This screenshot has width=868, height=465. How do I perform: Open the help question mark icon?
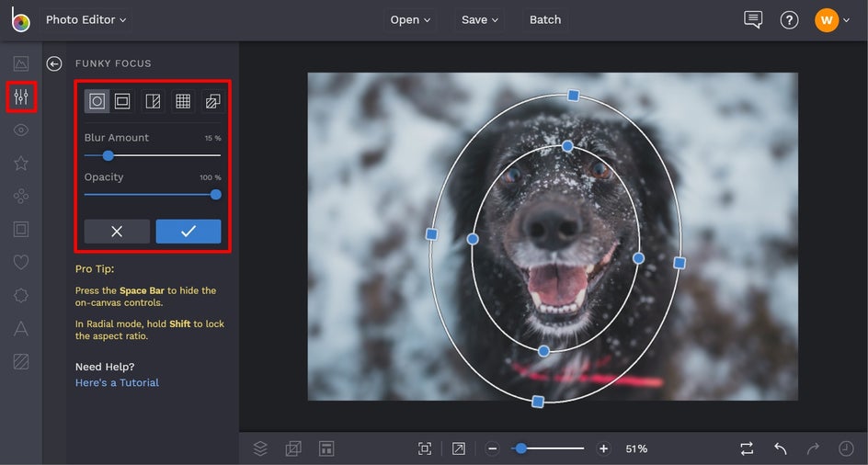click(789, 20)
